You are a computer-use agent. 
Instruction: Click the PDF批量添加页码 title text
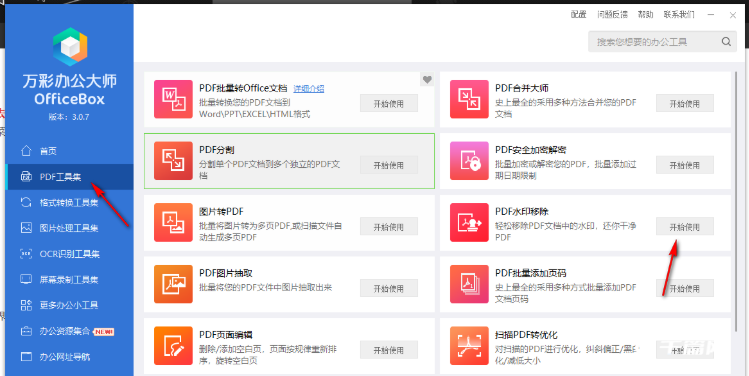click(x=530, y=273)
